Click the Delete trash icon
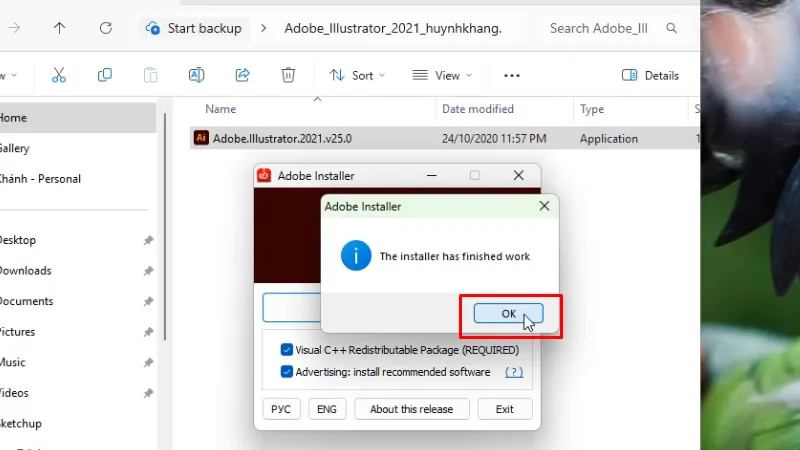The width and height of the screenshot is (800, 450). (288, 75)
